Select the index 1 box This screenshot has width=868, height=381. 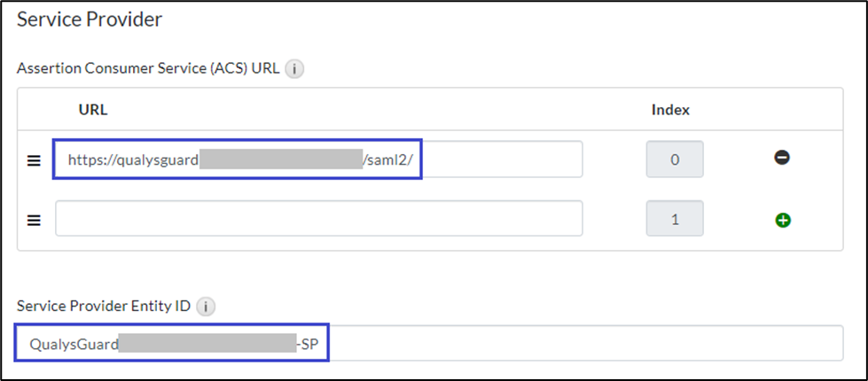pyautogui.click(x=675, y=219)
